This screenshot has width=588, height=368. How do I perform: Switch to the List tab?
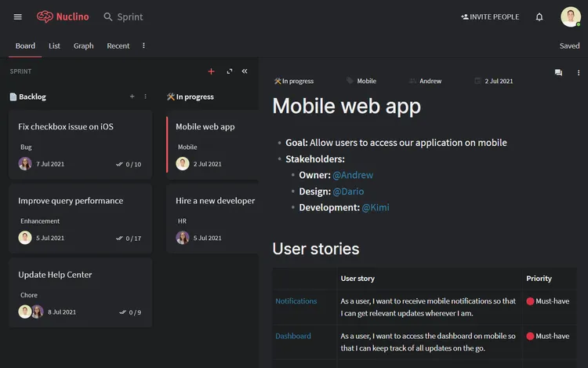pos(54,46)
